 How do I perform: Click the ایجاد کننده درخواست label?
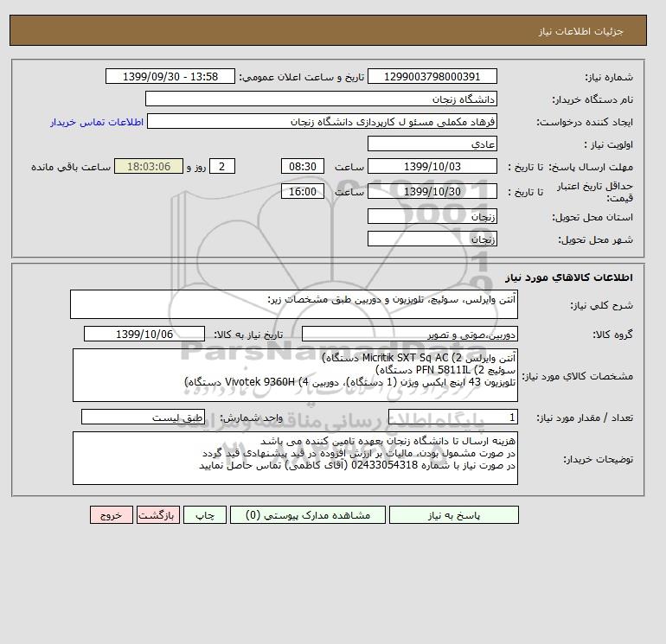pos(585,122)
